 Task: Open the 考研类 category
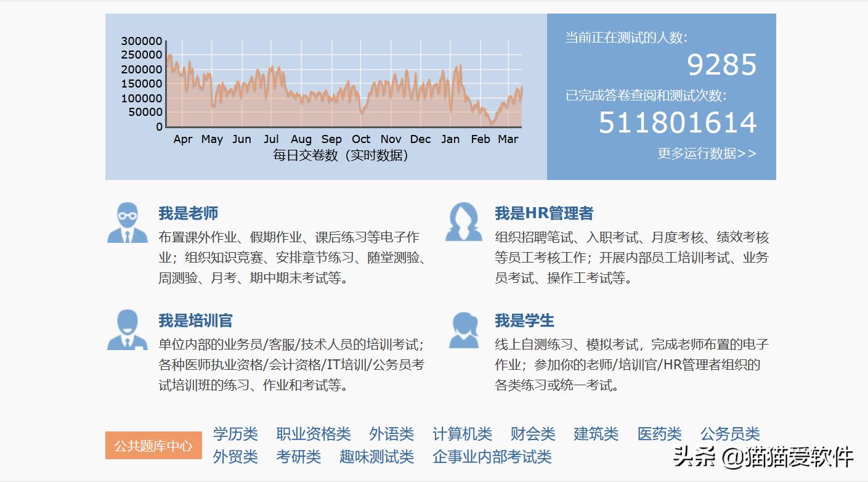299,457
